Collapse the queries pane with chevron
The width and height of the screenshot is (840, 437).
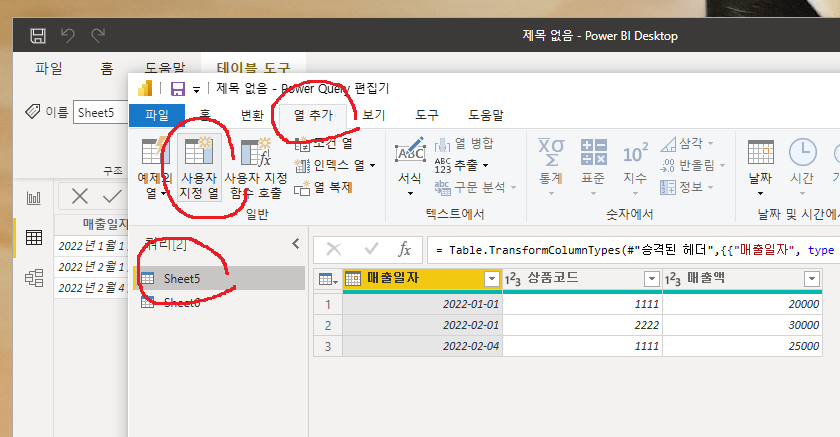[296, 244]
